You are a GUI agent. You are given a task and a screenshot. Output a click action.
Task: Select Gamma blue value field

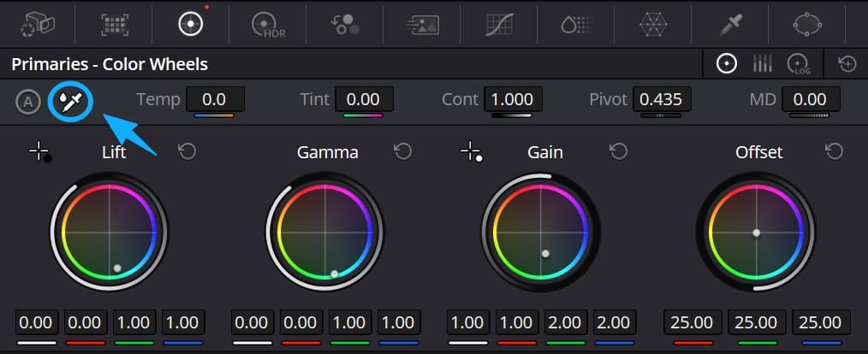point(399,322)
